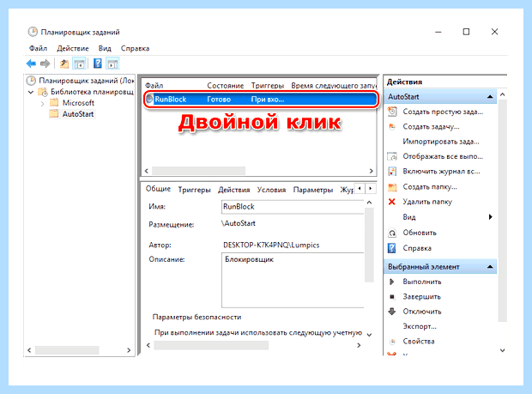Click the stop icon beside Завершить
This screenshot has width=532, height=394.
point(392,297)
